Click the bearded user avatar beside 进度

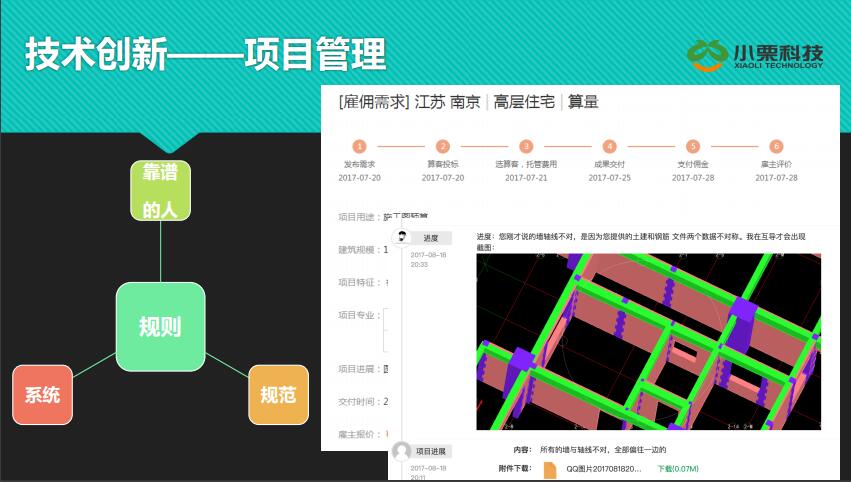click(x=401, y=237)
